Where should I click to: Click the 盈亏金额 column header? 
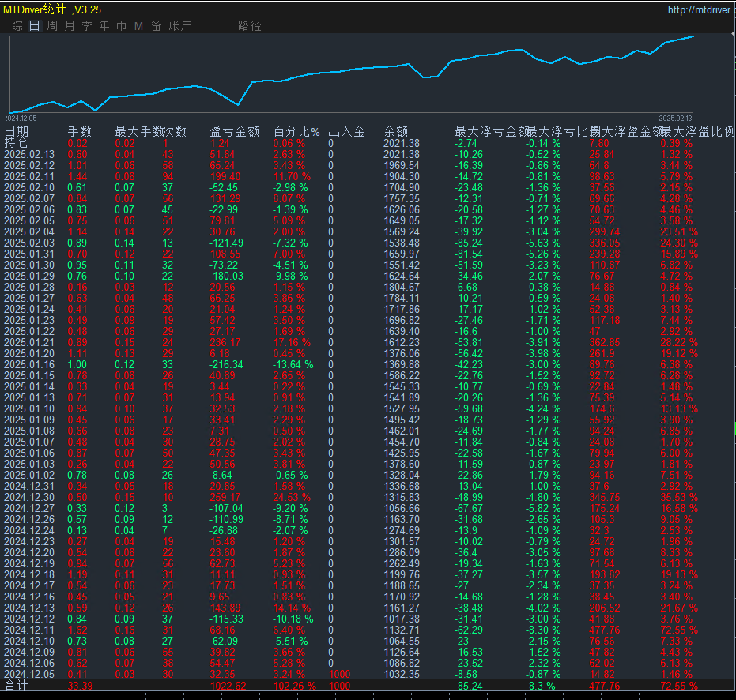point(234,131)
